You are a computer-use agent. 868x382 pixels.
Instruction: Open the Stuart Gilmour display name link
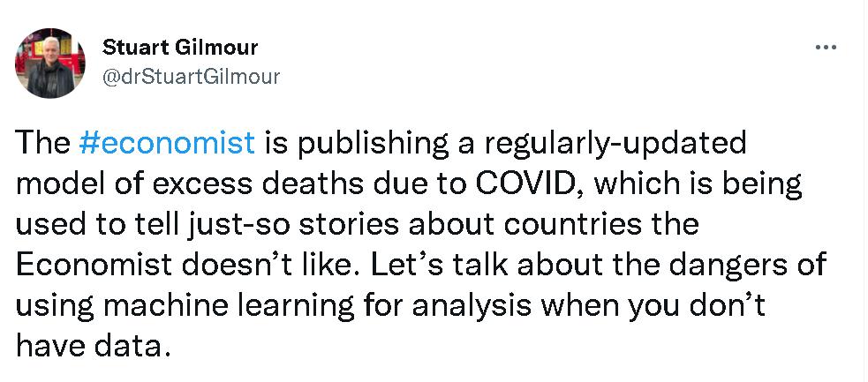(181, 47)
